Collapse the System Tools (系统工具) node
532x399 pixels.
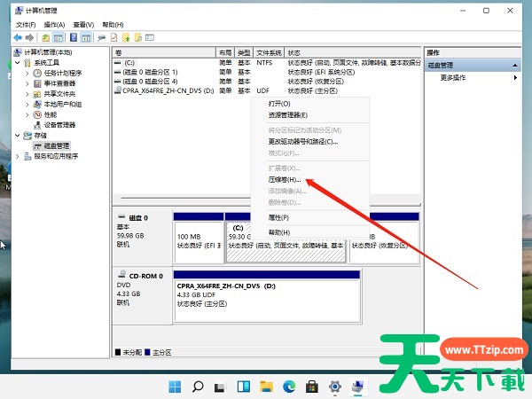[x=17, y=63]
